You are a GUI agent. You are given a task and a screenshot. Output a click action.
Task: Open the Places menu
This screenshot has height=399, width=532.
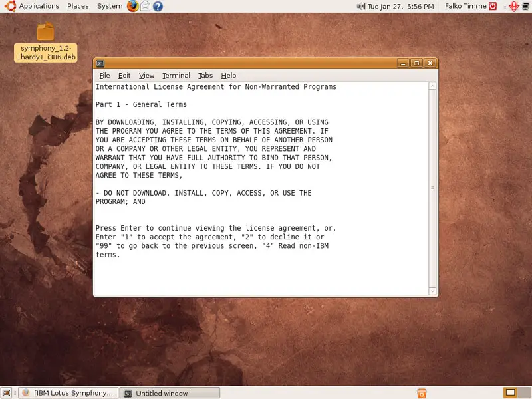tap(78, 6)
